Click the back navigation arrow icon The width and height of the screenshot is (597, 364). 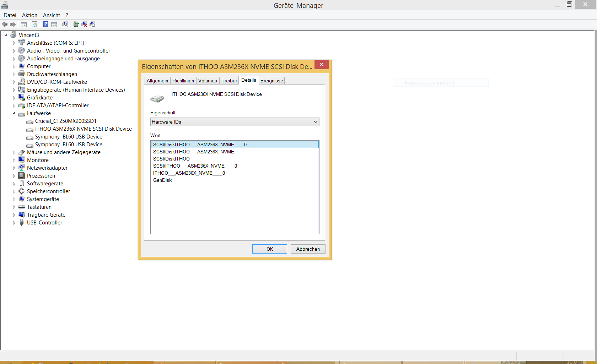pos(5,24)
